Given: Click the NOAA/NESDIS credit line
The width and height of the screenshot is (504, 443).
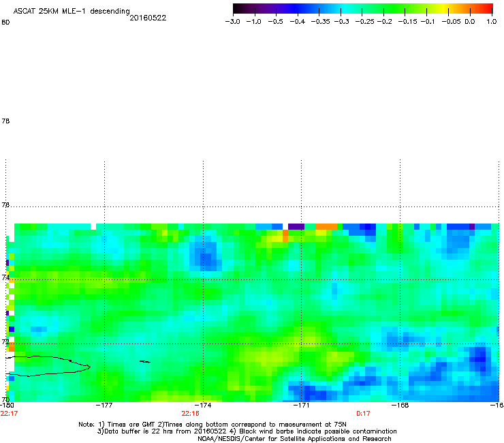Looking at the screenshot, I should (294, 439).
